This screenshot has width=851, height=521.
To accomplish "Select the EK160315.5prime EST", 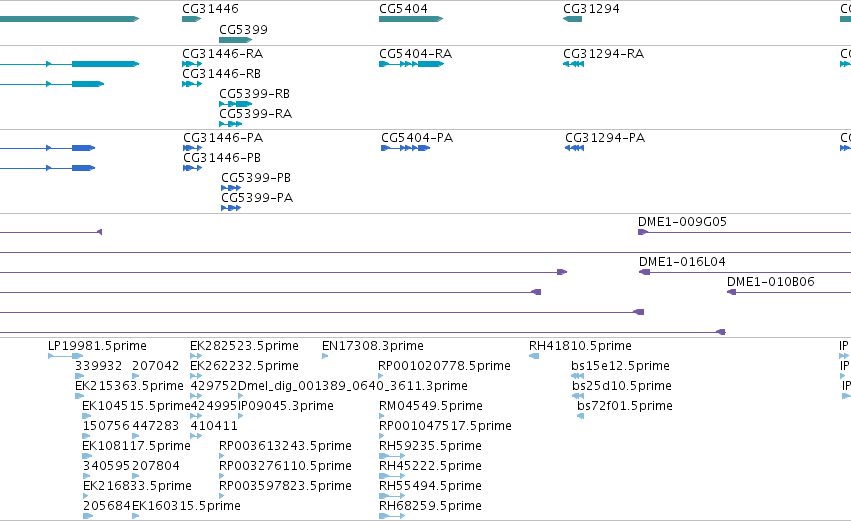I will click(x=136, y=517).
